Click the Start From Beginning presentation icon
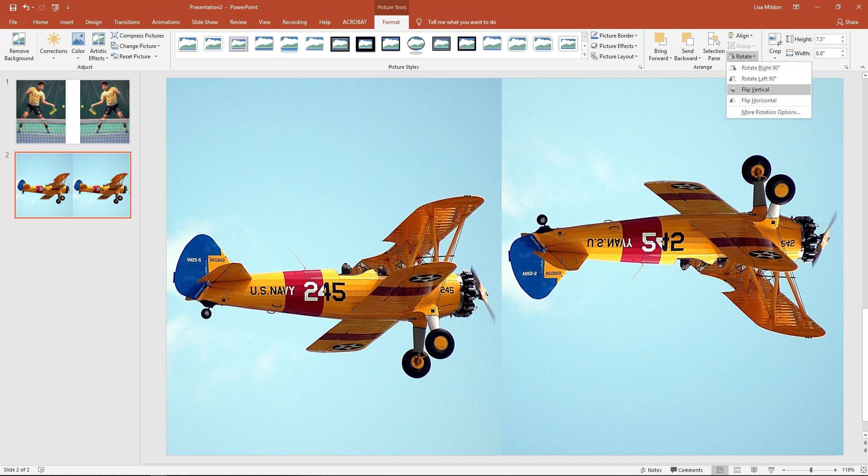Image resolution: width=868 pixels, height=476 pixels. [x=55, y=7]
